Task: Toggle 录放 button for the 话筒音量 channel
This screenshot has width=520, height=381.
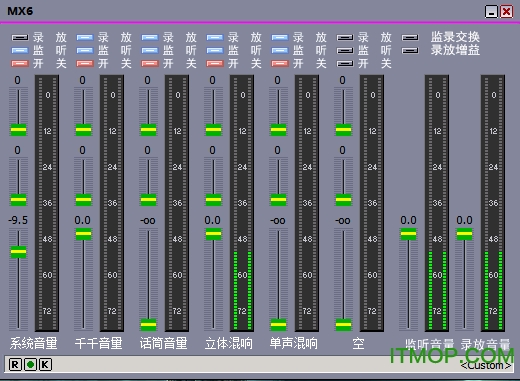Action: (x=150, y=37)
